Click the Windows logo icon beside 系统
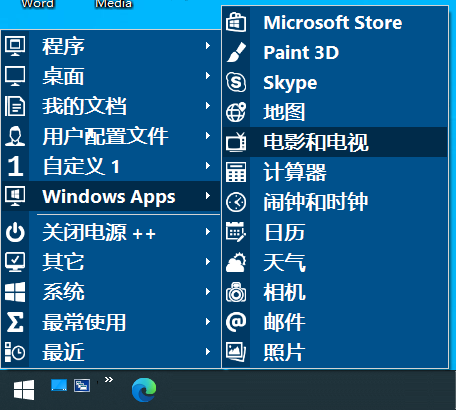 click(x=15, y=292)
